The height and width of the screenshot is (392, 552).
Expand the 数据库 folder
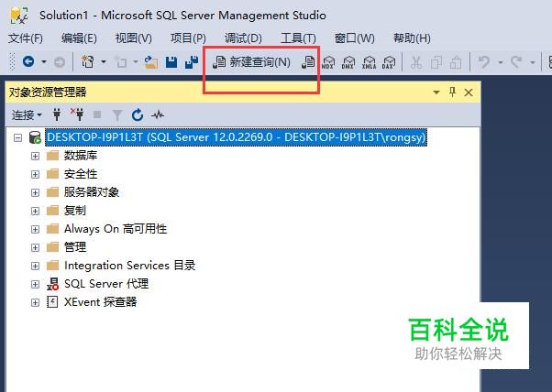35,156
